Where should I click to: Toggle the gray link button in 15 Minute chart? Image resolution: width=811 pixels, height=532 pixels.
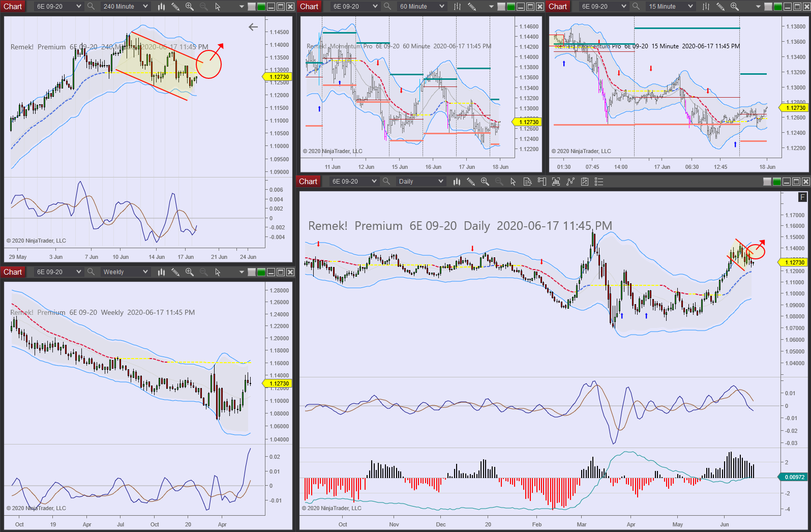click(x=768, y=7)
